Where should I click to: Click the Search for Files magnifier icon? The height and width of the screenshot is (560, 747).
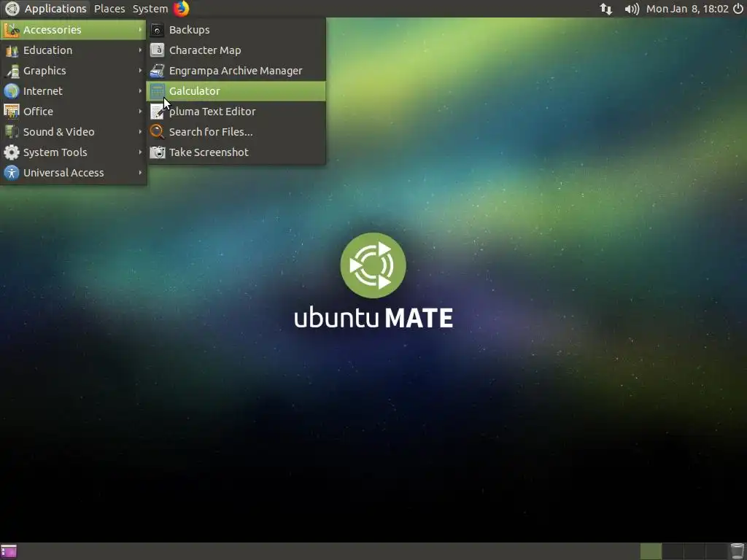tap(158, 132)
